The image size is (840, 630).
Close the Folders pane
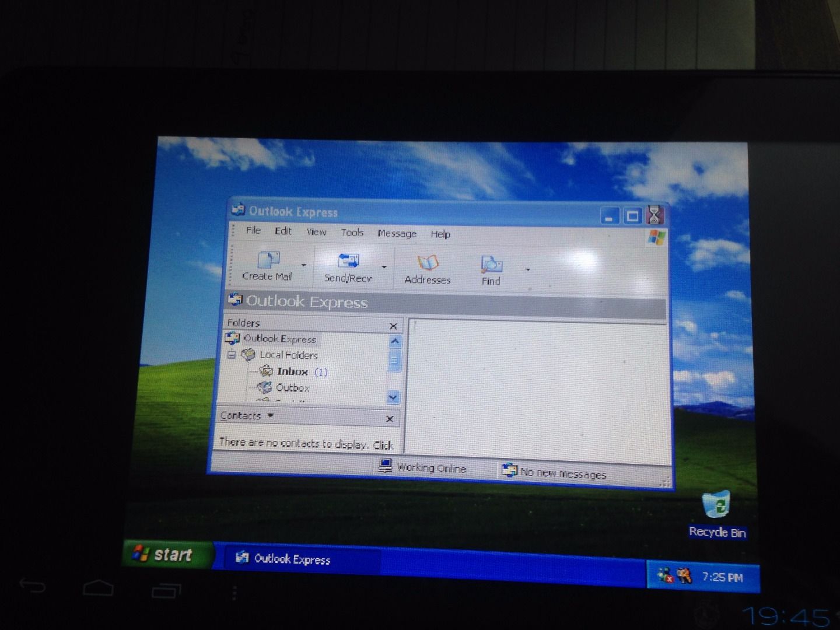click(x=393, y=325)
